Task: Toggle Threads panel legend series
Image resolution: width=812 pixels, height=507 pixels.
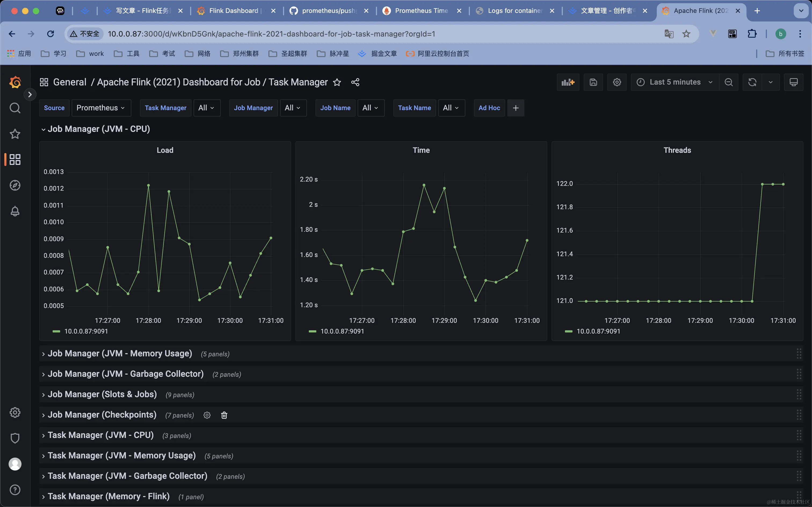Action: pos(598,331)
